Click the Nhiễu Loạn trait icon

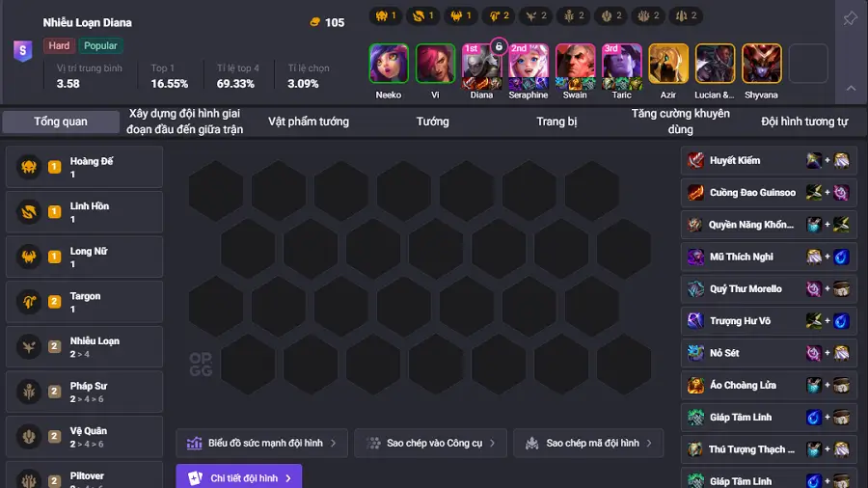[x=29, y=346]
